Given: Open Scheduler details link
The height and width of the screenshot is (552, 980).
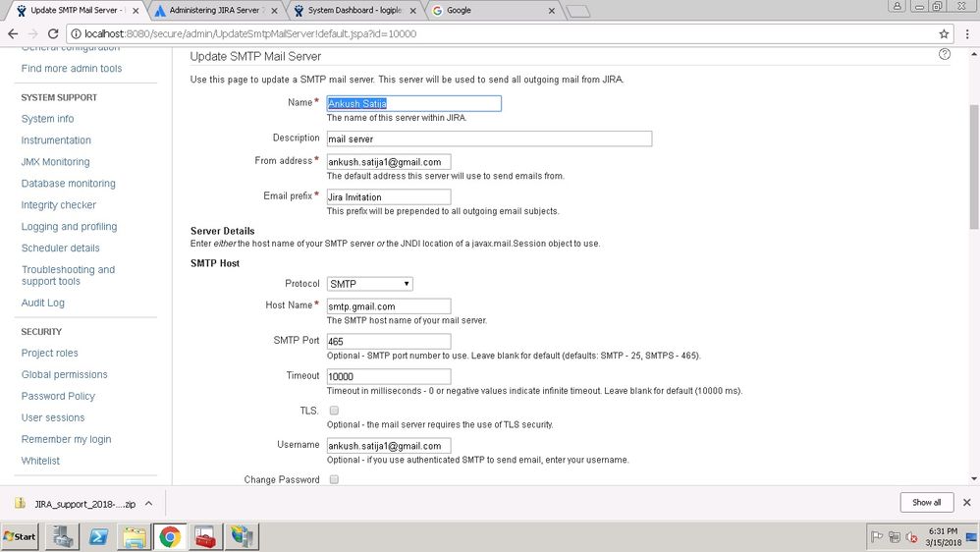Looking at the screenshot, I should [61, 248].
